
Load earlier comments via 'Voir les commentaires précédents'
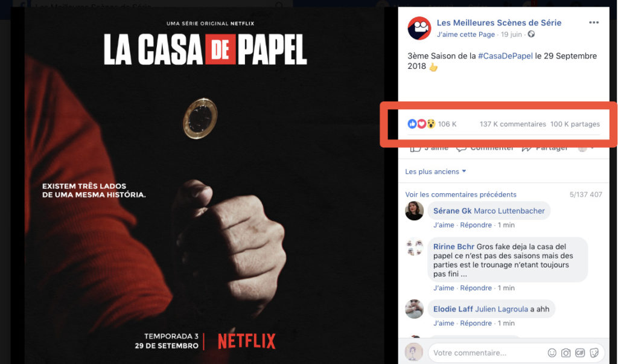460,194
